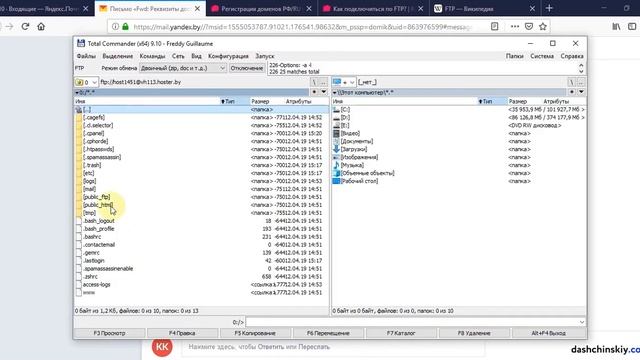Select the [Видео] folder

point(459,133)
